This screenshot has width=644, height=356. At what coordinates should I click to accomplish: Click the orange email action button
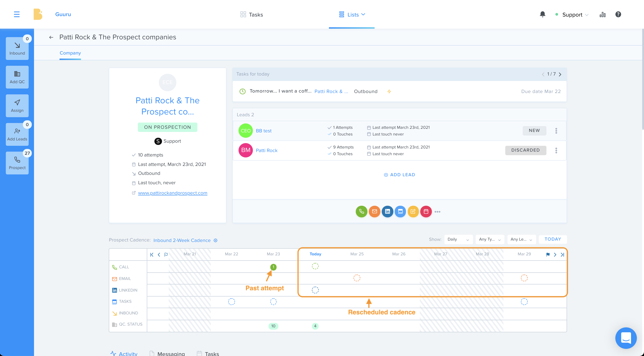[x=374, y=211]
